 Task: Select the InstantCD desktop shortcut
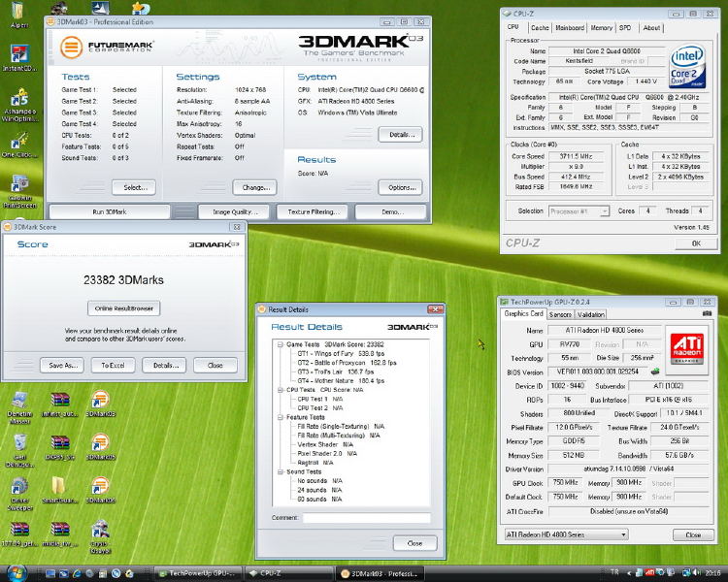[19, 58]
